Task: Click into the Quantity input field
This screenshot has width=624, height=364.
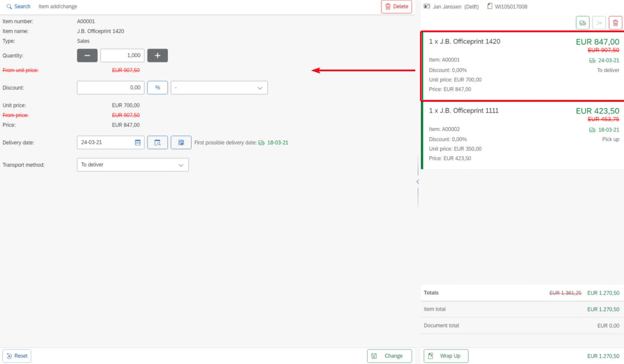Action: (122, 56)
